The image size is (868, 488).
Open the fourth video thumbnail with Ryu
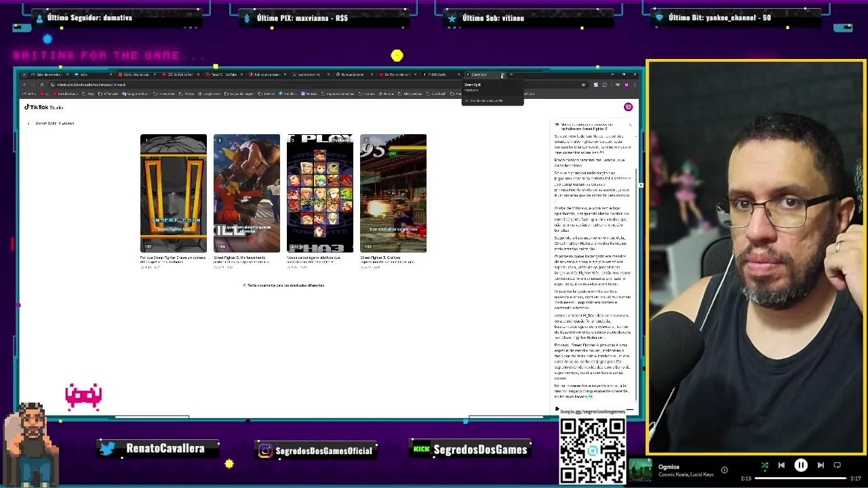[393, 193]
